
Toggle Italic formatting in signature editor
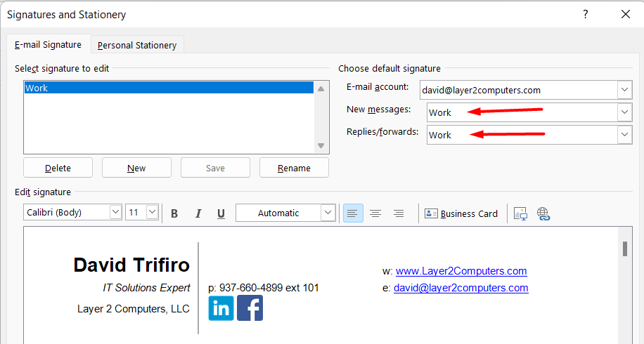point(198,213)
